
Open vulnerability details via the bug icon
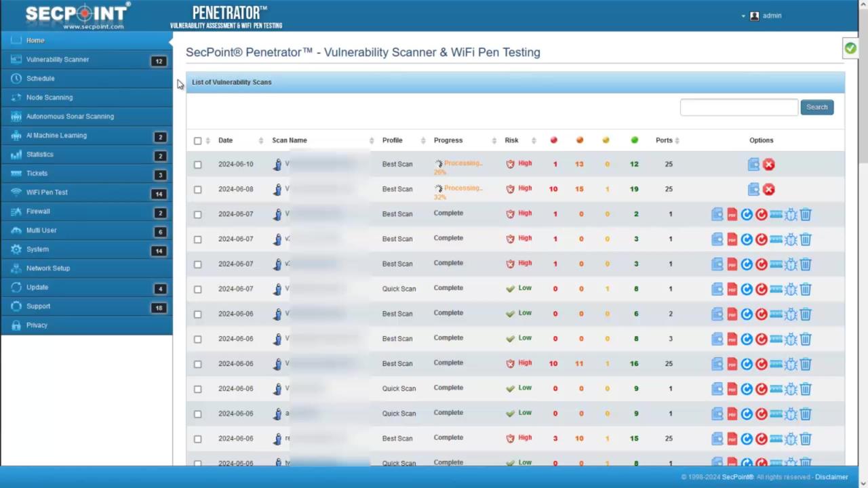(x=791, y=214)
